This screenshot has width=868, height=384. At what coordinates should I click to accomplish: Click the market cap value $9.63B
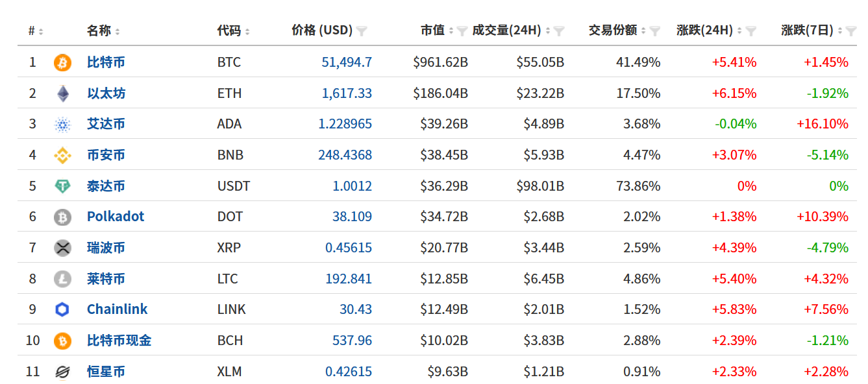tap(448, 372)
